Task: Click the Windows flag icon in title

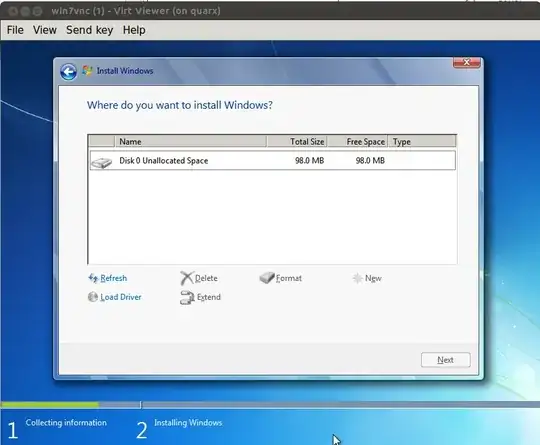Action: pos(87,71)
